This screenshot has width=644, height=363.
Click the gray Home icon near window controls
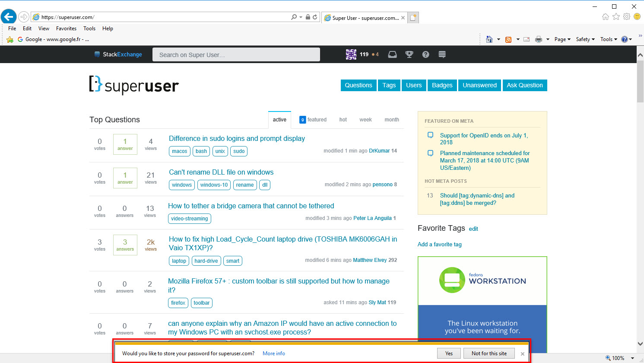(x=606, y=16)
